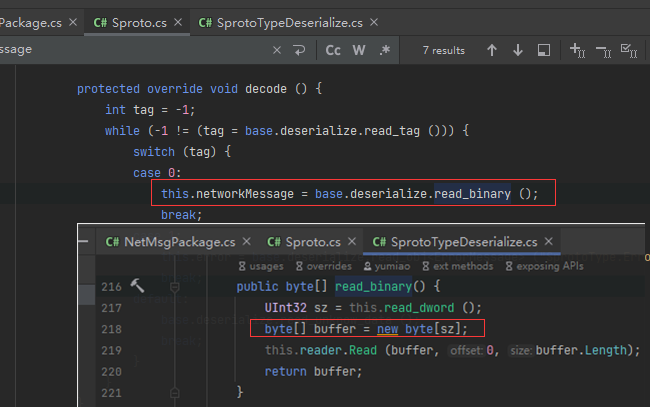Click the '8 usages' code lens link
The height and width of the screenshot is (407, 650).
coord(263,266)
